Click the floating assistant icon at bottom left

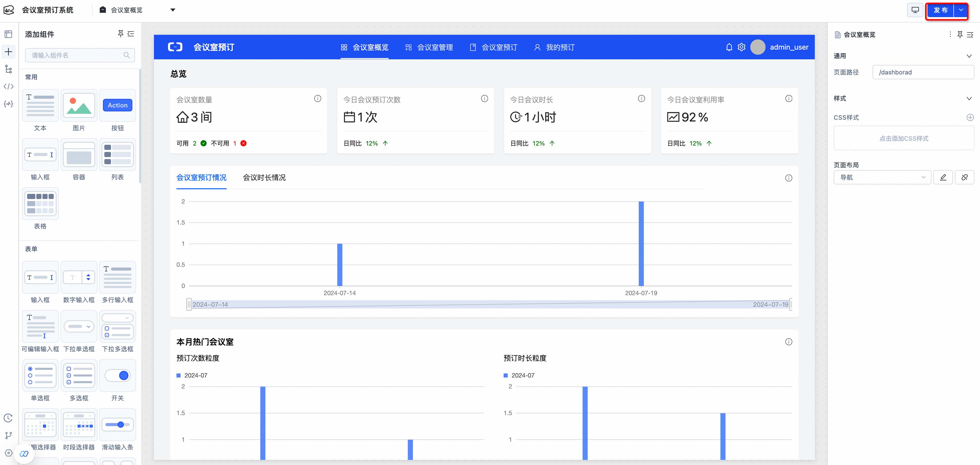click(x=24, y=453)
